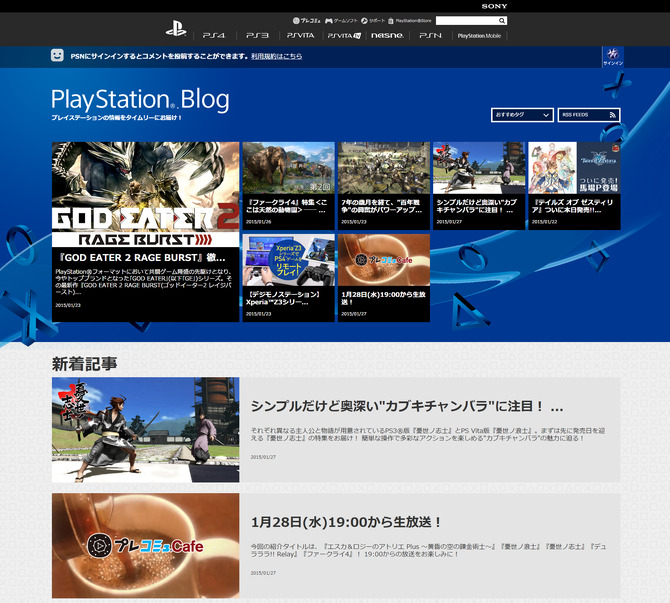Open the PS VITA TV navigation tab
This screenshot has height=603, width=670.
tap(344, 35)
